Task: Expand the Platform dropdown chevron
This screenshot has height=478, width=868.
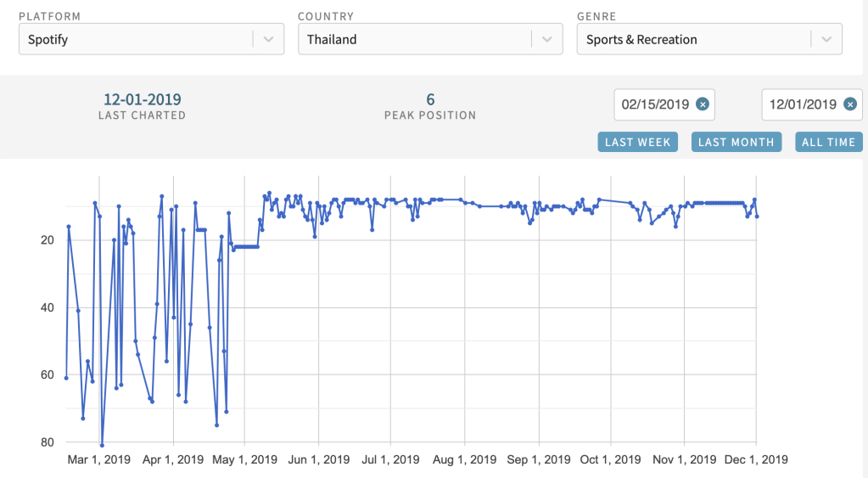Action: [268, 39]
